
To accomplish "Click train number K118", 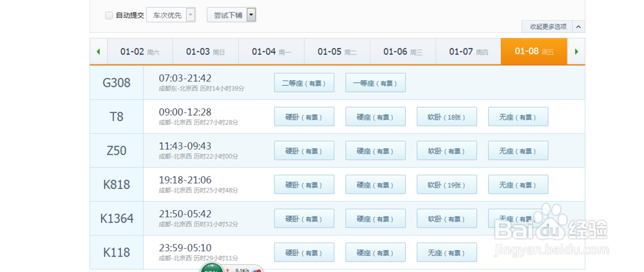I will [117, 252].
